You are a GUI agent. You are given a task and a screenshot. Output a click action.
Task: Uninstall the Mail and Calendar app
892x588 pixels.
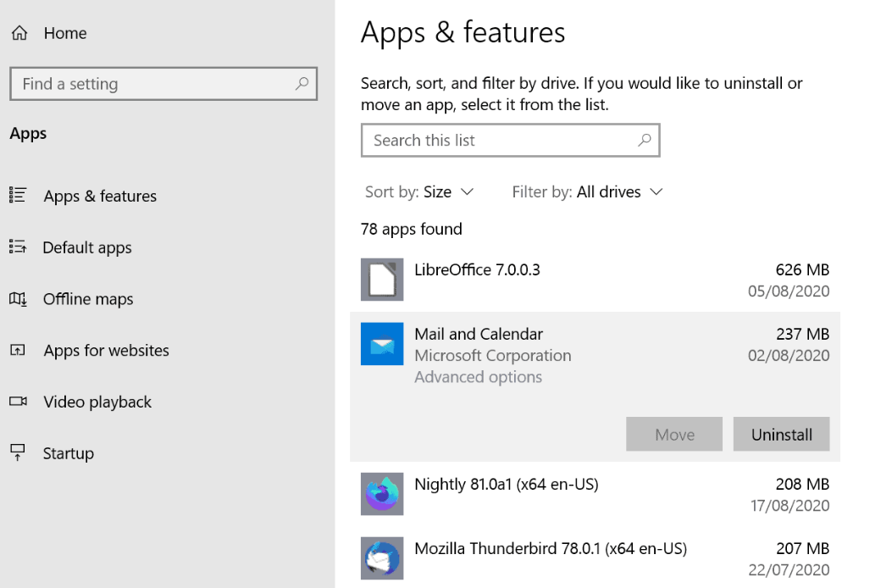781,435
